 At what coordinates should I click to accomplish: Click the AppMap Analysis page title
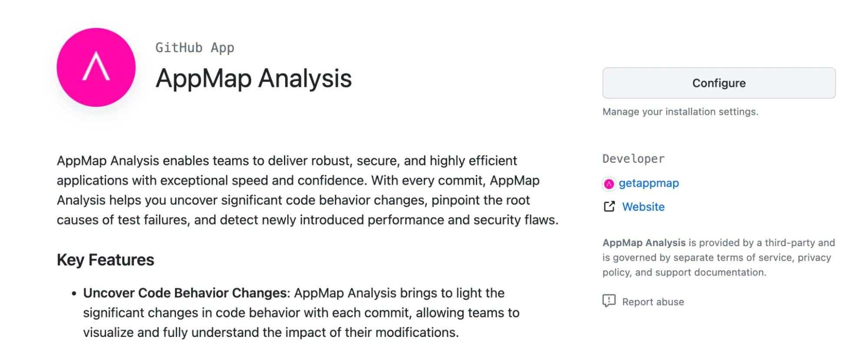coord(254,79)
